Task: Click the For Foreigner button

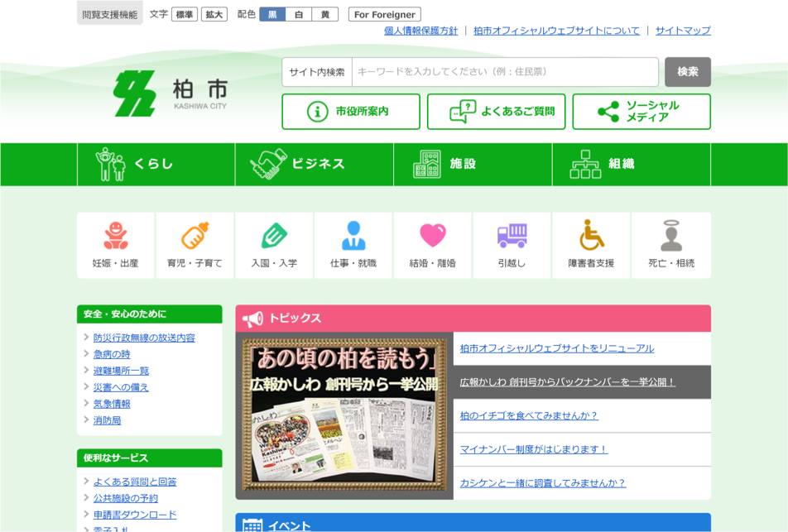Action: click(x=385, y=14)
